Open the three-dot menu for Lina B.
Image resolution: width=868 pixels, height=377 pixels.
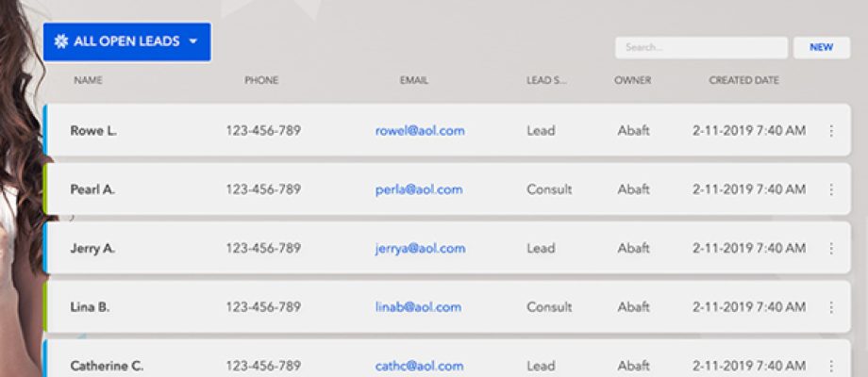pyautogui.click(x=831, y=307)
